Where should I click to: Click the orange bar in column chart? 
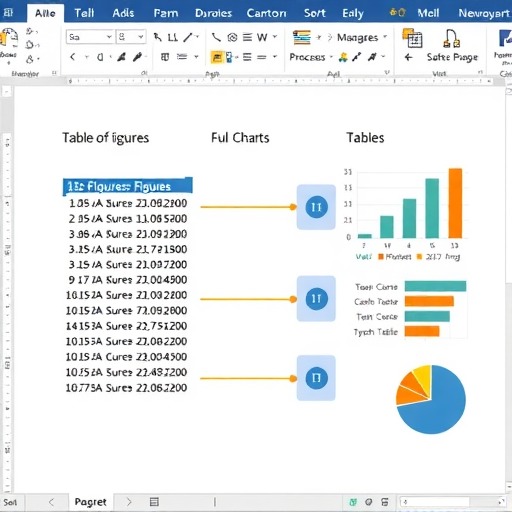455,203
